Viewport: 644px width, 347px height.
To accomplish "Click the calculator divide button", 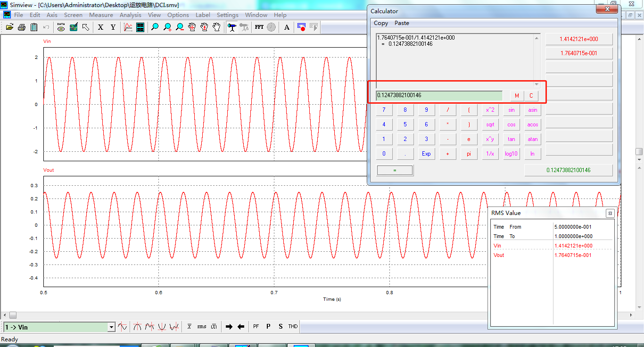I will [x=448, y=110].
